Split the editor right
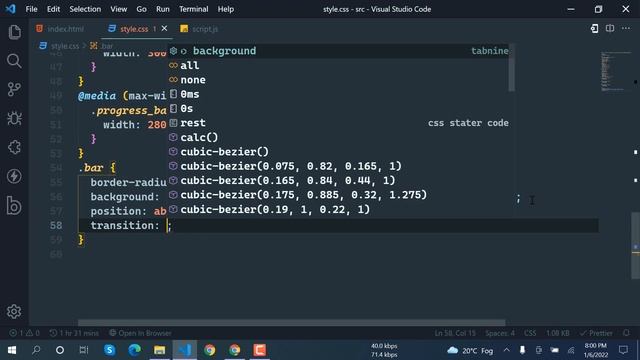The image size is (640, 360). pos(610,29)
